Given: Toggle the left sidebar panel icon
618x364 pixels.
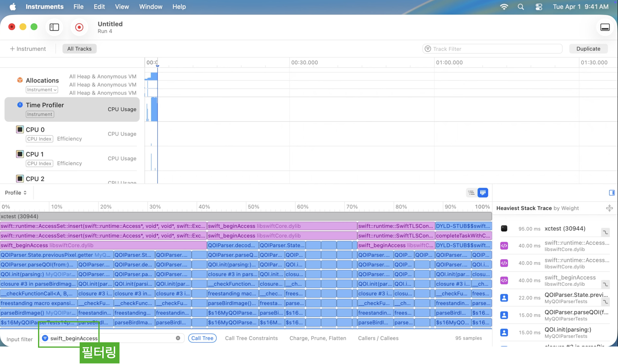Looking at the screenshot, I should coord(54,27).
